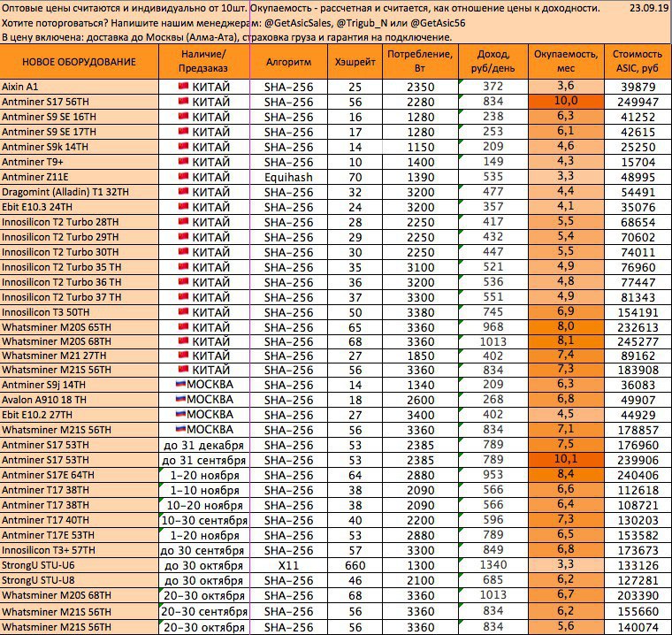Select the 'Aixin A1' equipment cell

coord(80,87)
